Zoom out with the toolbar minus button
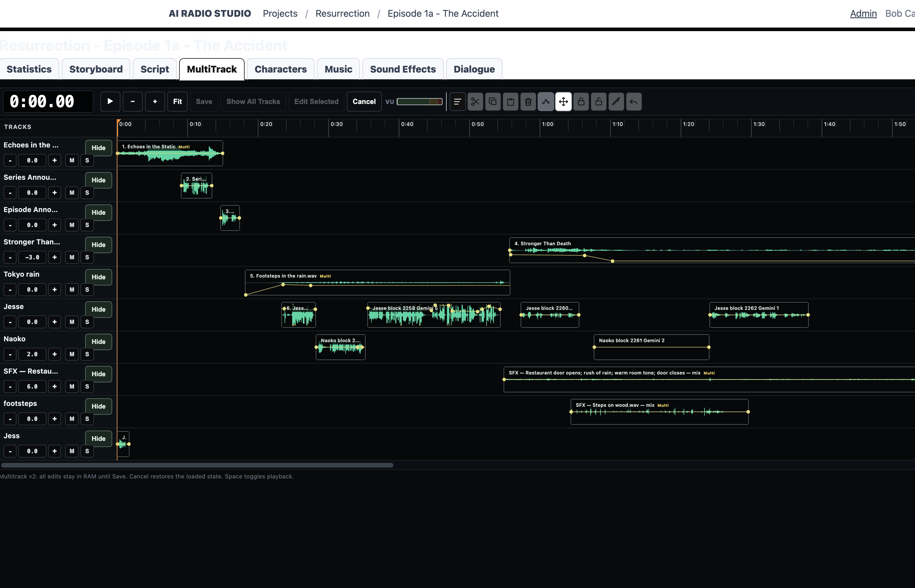The image size is (915, 588). (x=132, y=102)
